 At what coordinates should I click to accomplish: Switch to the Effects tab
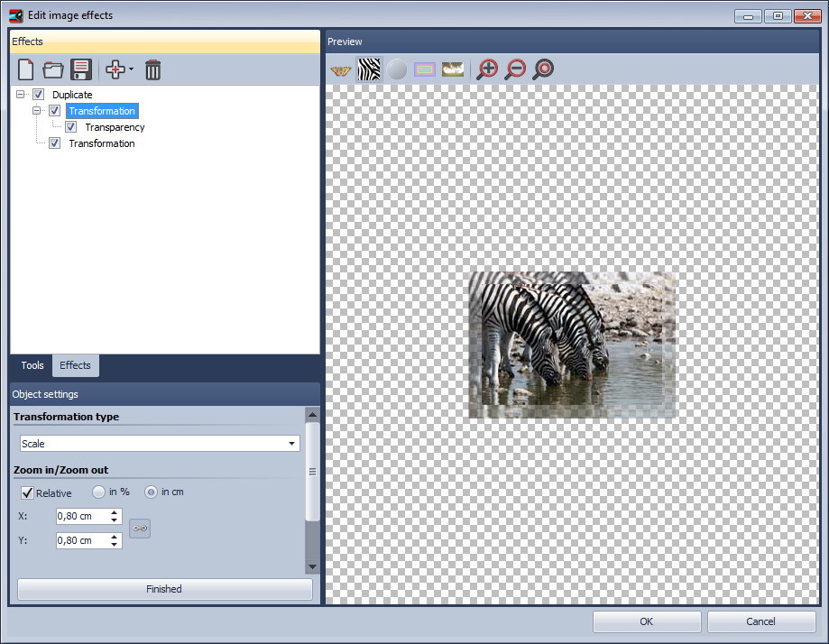[75, 365]
